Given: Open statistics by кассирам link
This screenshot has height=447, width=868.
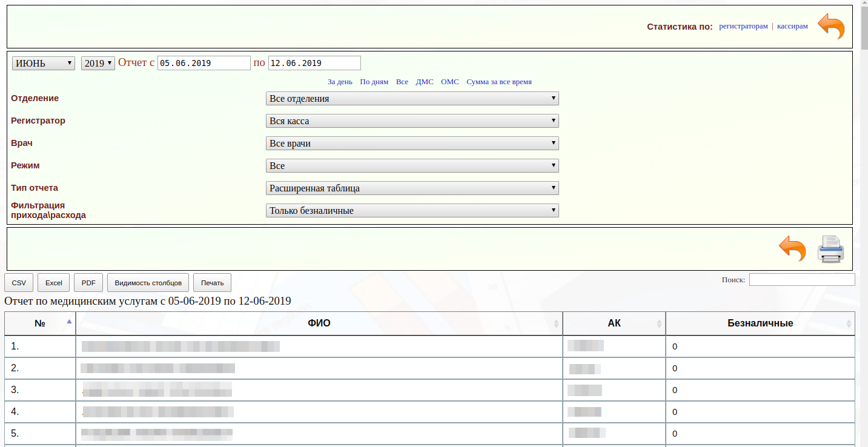Looking at the screenshot, I should 792,27.
